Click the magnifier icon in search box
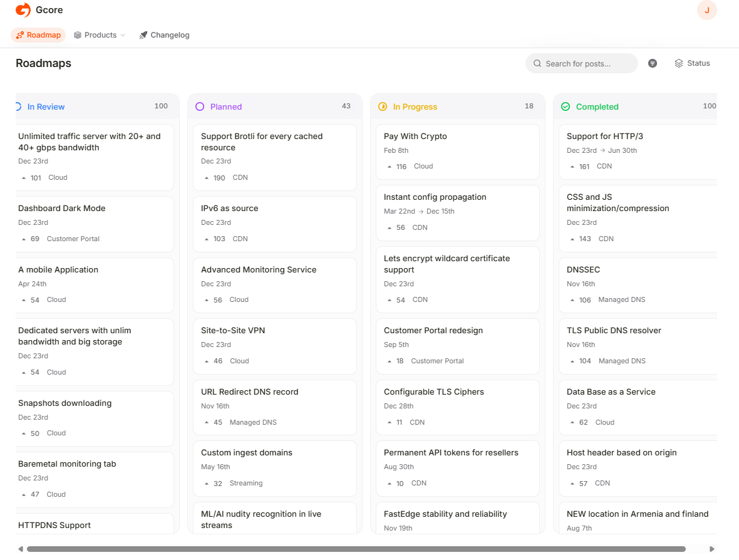739x560 pixels. (537, 63)
